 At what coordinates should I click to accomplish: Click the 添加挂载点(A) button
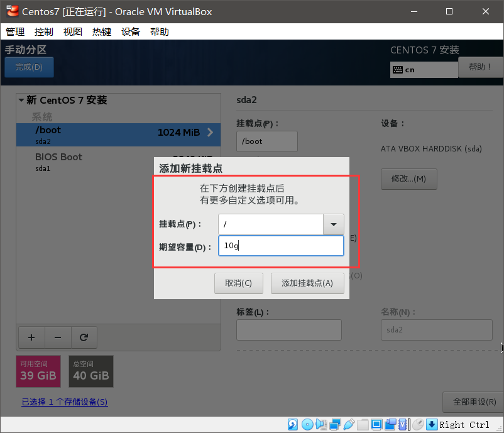(x=307, y=283)
